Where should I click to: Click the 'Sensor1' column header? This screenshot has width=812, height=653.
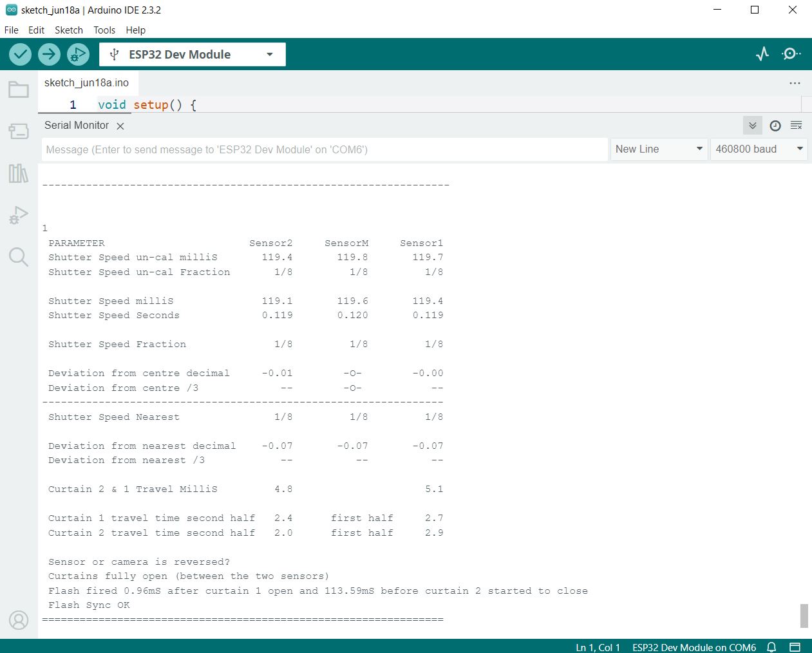[x=422, y=243]
